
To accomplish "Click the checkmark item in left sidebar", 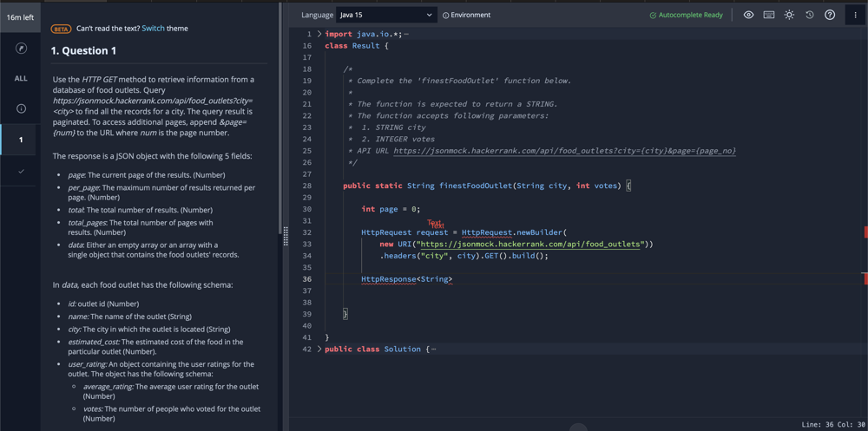I will (21, 171).
